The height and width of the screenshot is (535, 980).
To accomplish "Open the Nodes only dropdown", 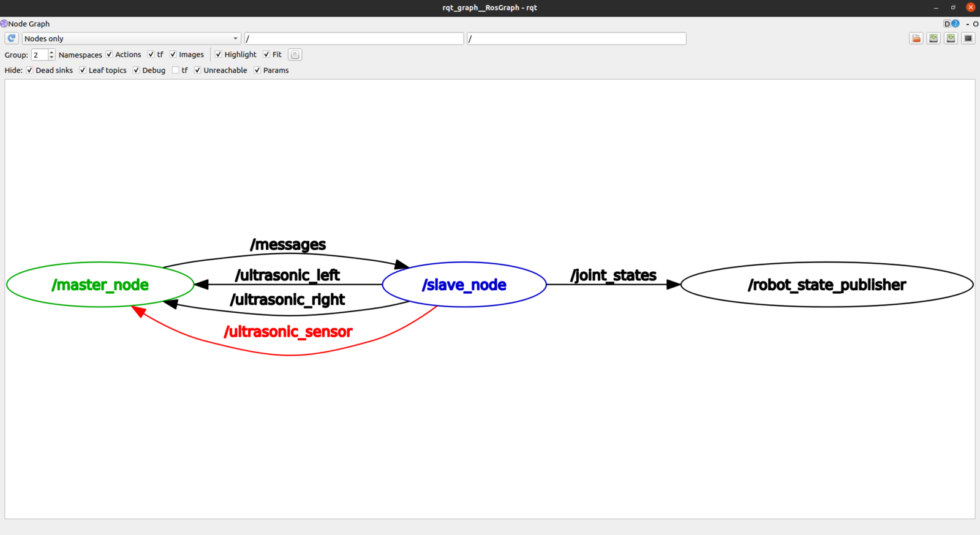I will pyautogui.click(x=131, y=39).
